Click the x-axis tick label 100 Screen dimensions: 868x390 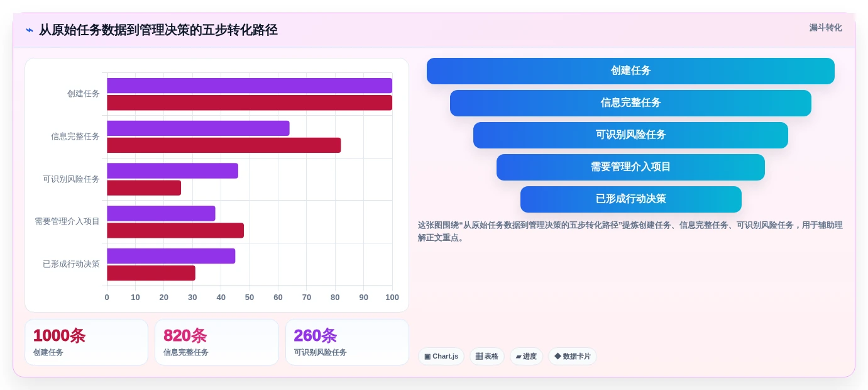click(x=392, y=298)
